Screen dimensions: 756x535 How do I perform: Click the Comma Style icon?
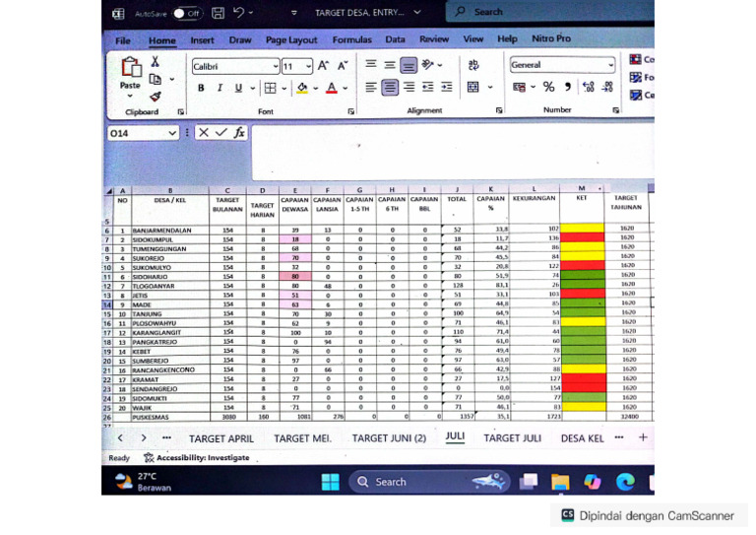pyautogui.click(x=567, y=87)
